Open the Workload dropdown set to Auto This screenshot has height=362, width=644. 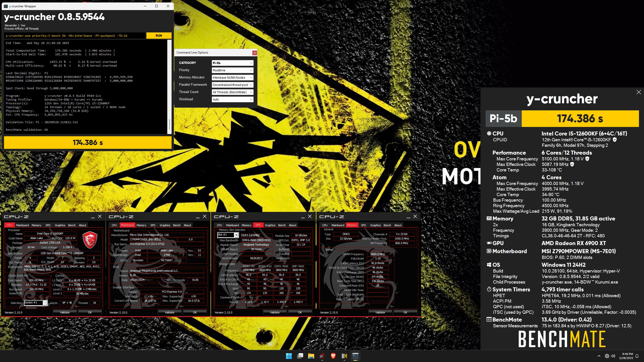tap(232, 100)
